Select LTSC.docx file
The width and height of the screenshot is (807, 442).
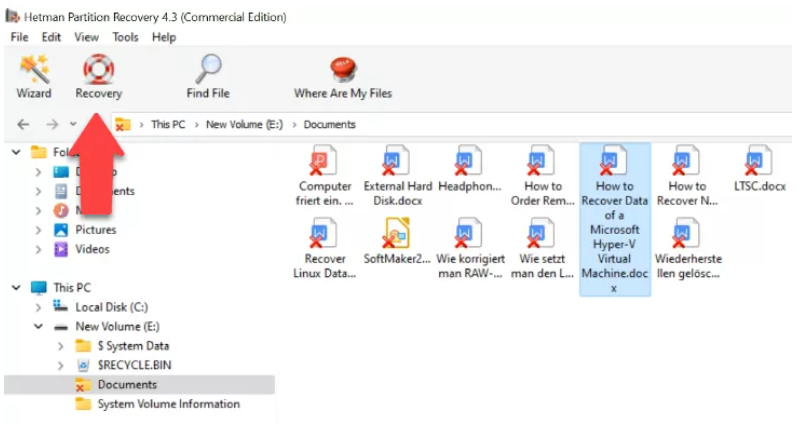pyautogui.click(x=760, y=170)
